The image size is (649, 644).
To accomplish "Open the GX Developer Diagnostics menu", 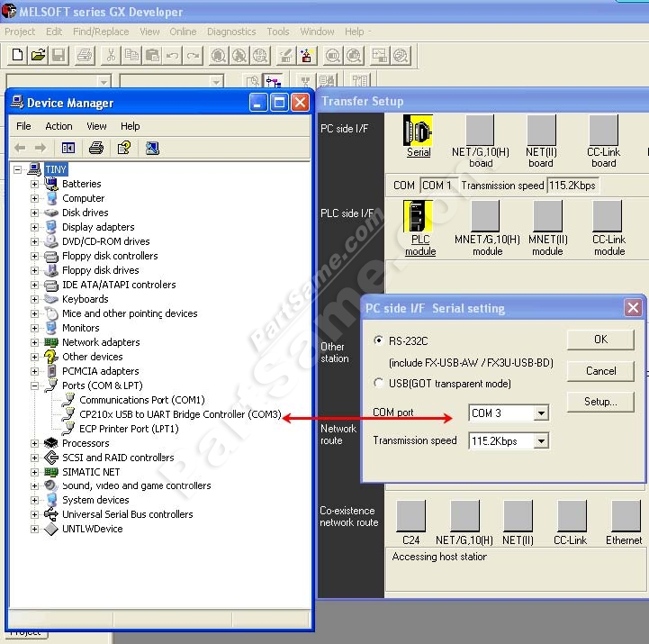I will 231,32.
